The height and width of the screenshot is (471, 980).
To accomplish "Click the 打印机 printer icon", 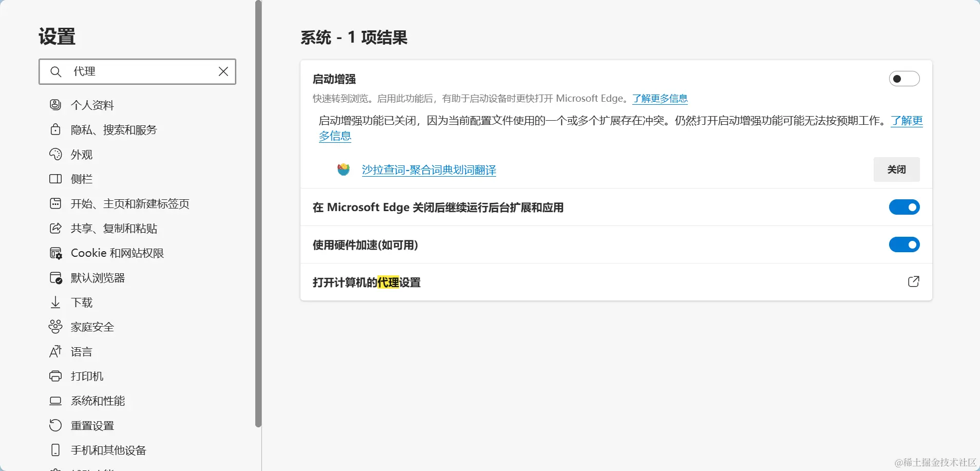I will (x=55, y=376).
